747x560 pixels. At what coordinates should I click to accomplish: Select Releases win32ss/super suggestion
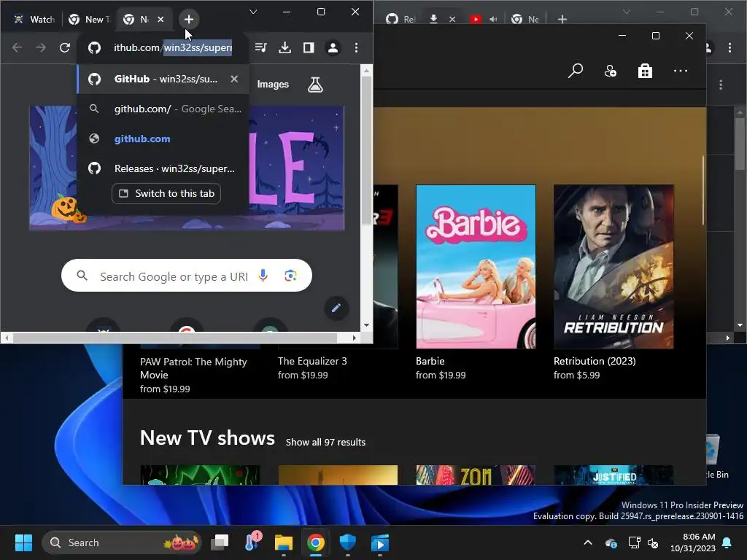163,168
